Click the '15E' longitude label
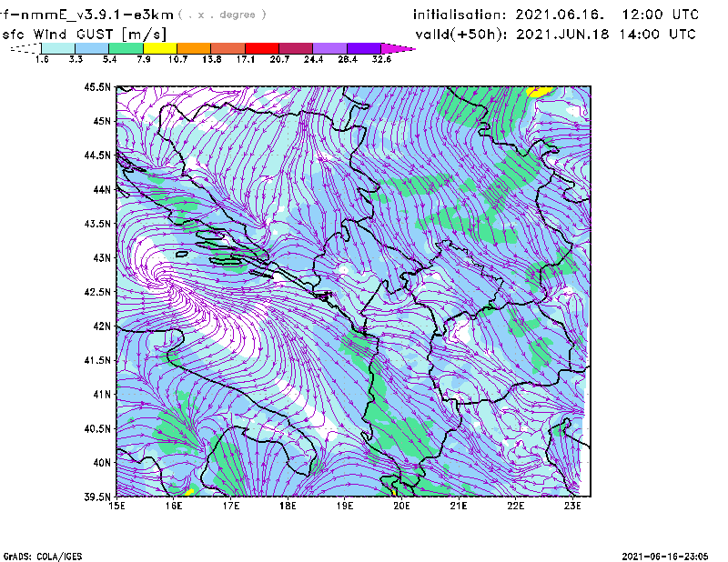The image size is (728, 562). [116, 506]
